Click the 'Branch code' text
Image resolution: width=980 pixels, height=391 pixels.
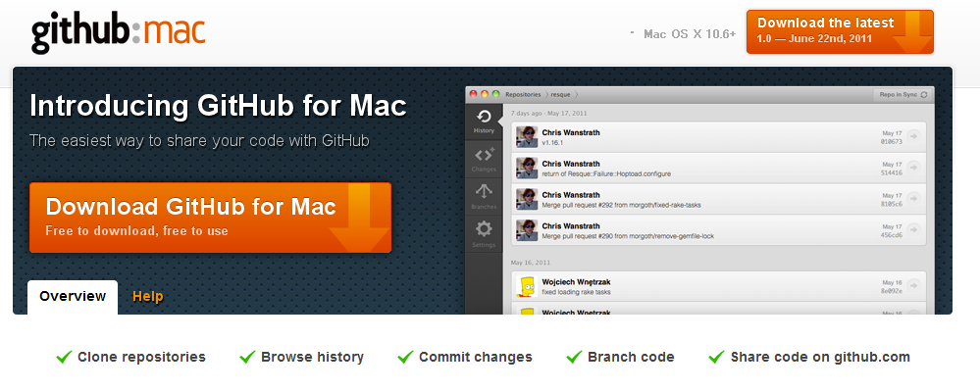pos(631,358)
